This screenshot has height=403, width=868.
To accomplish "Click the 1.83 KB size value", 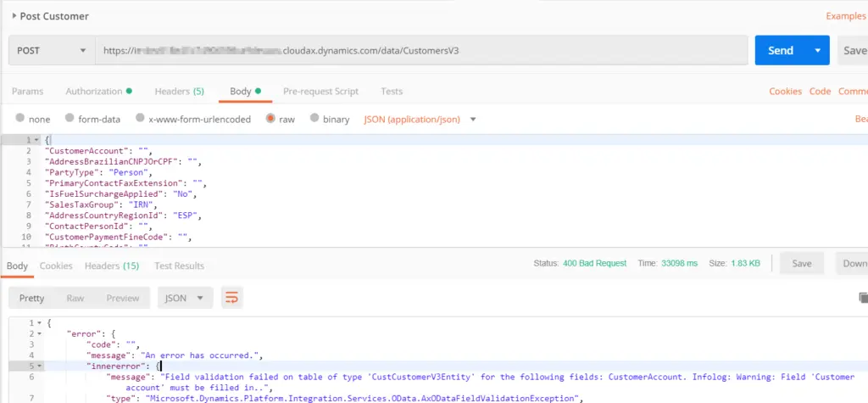I will click(746, 263).
